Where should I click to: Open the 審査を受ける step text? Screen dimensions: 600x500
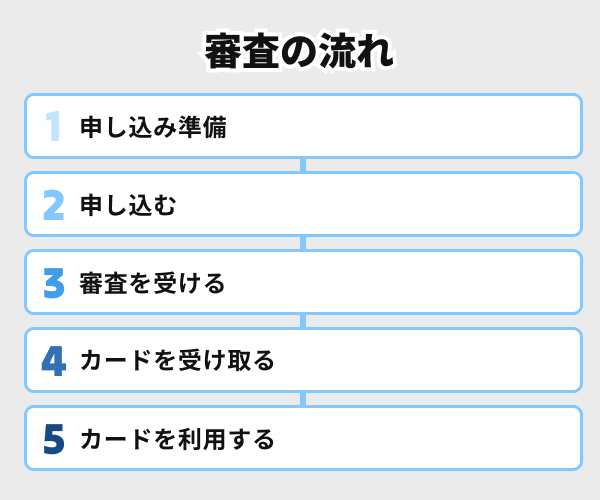click(x=152, y=283)
